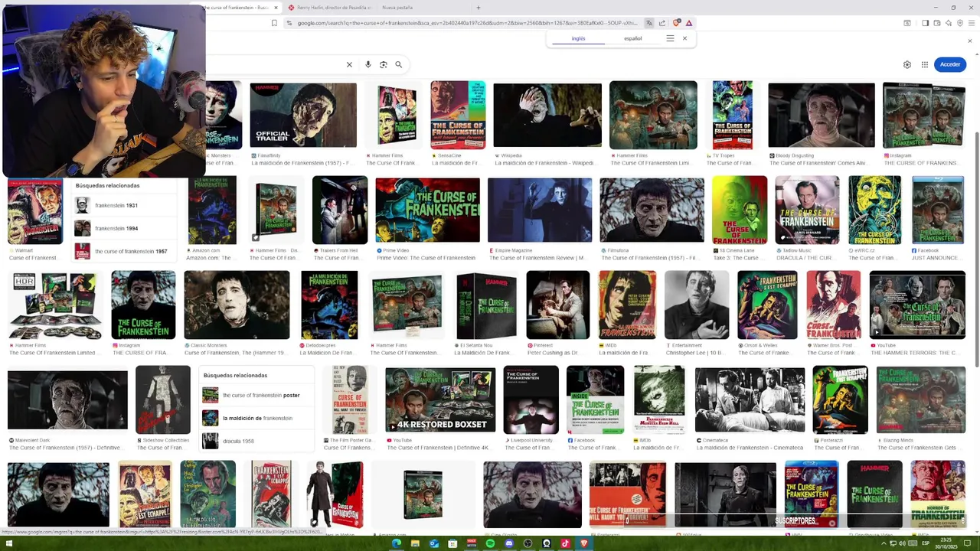Select related search frankenstein 1931
Screen dimensions: 980x551
point(125,205)
